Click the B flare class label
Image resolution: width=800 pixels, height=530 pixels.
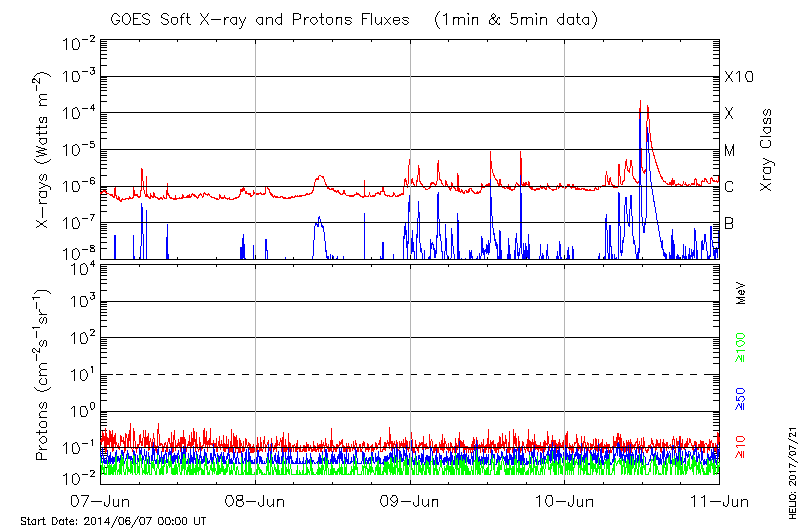point(729,223)
